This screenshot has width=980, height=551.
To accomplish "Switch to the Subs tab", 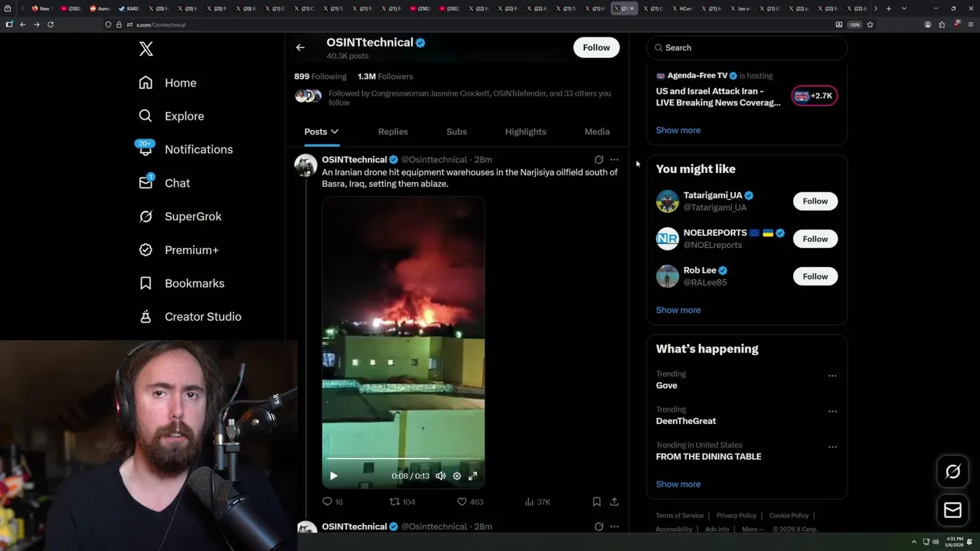I will pyautogui.click(x=456, y=132).
